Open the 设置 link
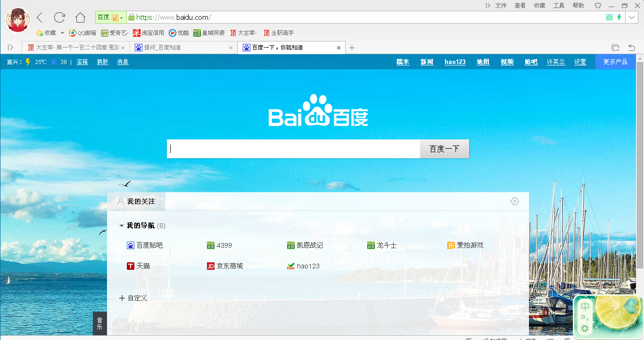The height and width of the screenshot is (340, 644). pos(580,62)
